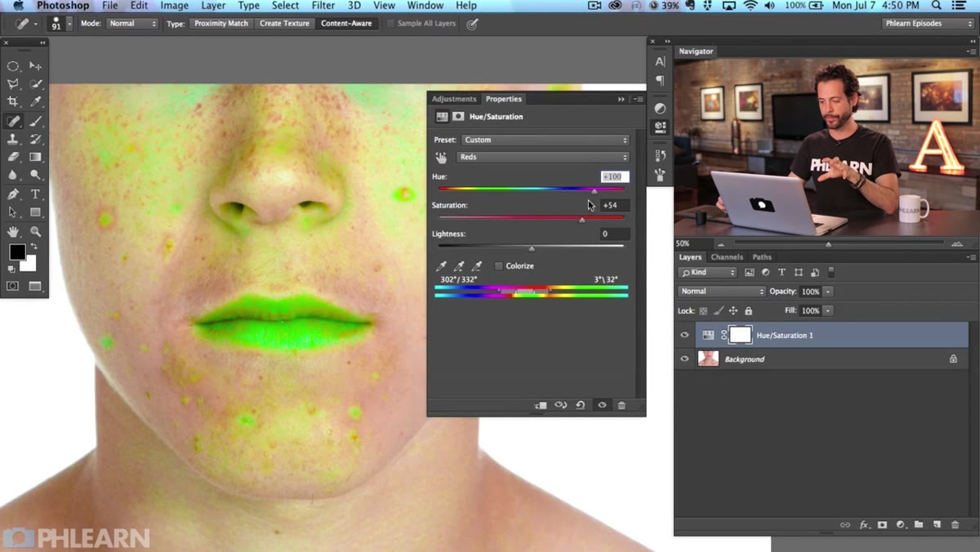Select the History Brush tool
980x552 pixels.
[35, 139]
